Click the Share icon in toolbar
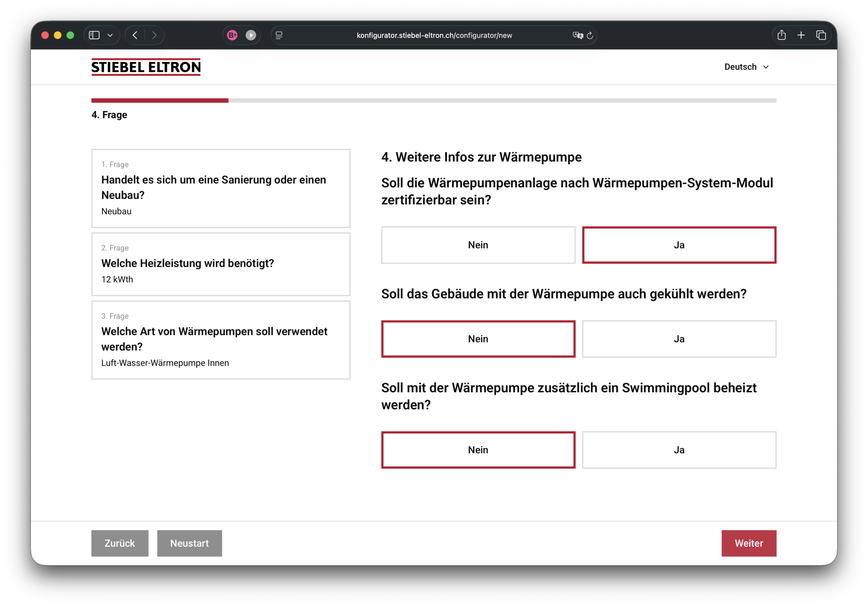Image resolution: width=868 pixels, height=606 pixels. [x=782, y=35]
